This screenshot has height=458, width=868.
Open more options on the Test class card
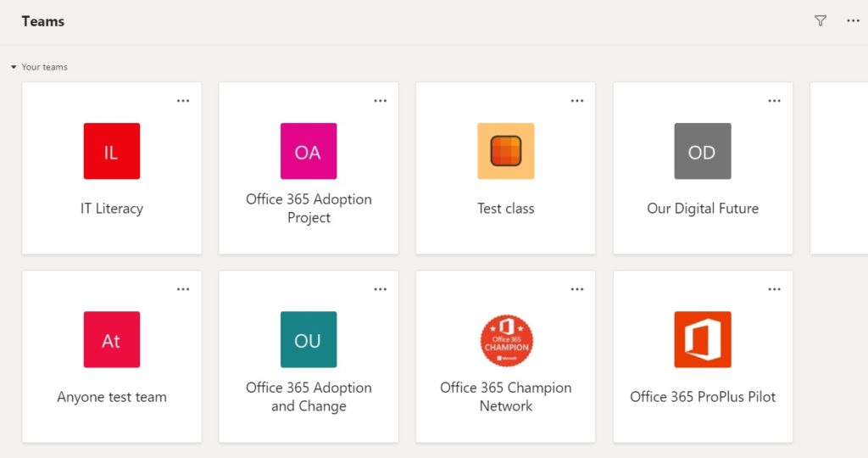577,101
